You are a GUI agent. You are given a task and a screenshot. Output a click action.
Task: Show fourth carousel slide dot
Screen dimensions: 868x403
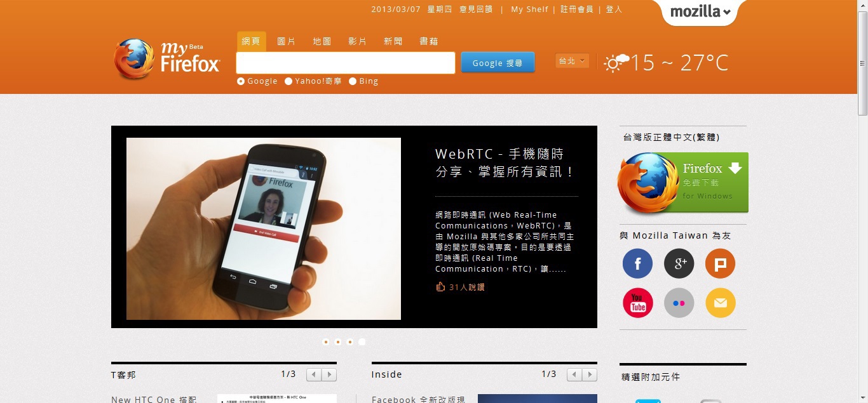point(362,341)
